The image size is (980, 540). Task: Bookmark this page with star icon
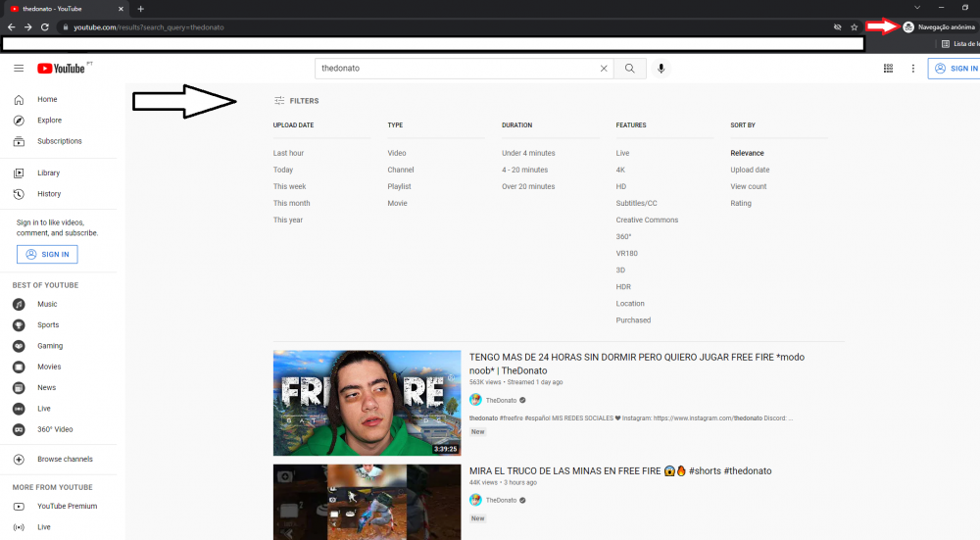(855, 27)
